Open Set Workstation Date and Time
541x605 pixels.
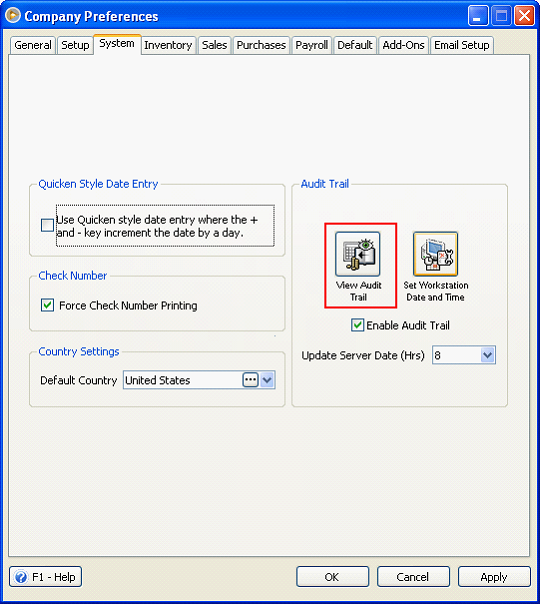(x=435, y=254)
